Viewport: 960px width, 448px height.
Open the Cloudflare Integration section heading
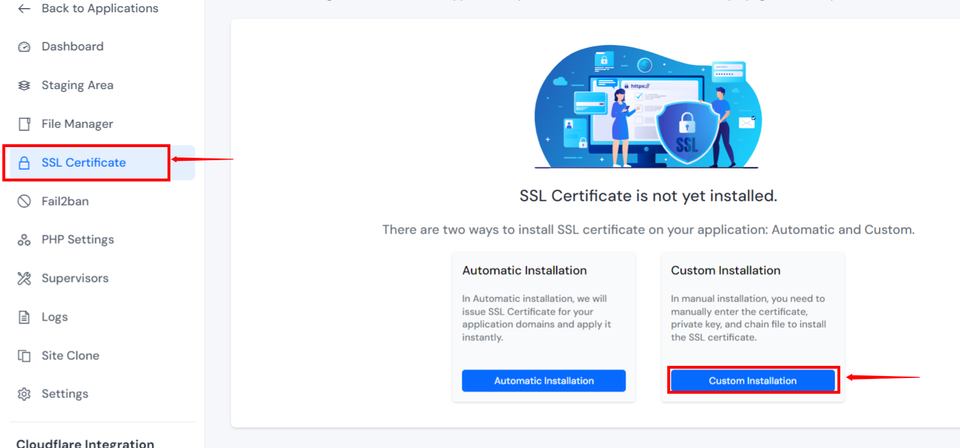85,443
